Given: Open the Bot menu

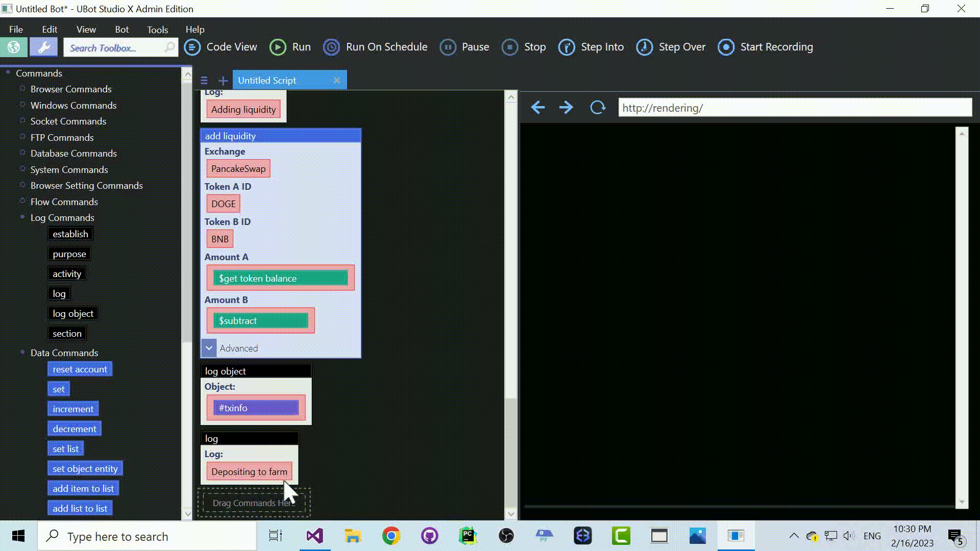Looking at the screenshot, I should click(121, 30).
